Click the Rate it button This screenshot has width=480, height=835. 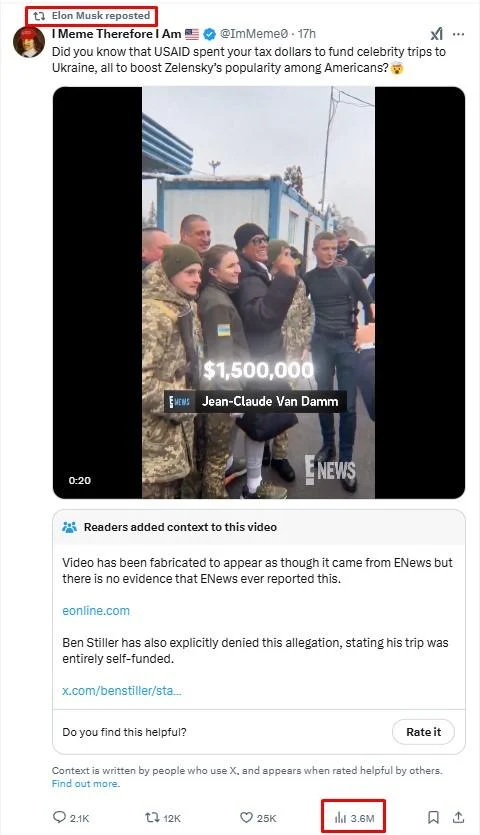click(x=423, y=732)
